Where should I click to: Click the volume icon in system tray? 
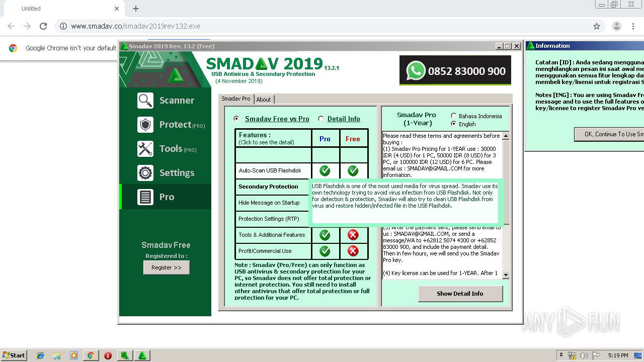pyautogui.click(x=584, y=355)
